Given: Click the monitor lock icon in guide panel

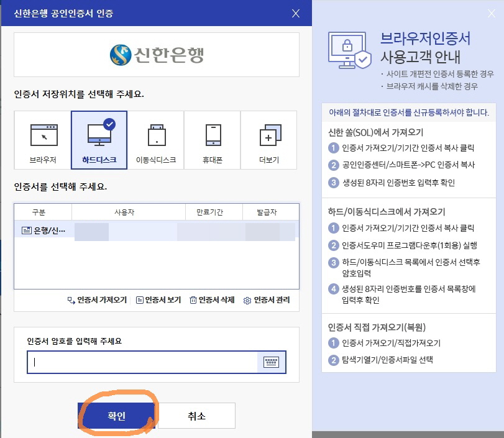Looking at the screenshot, I should point(350,50).
